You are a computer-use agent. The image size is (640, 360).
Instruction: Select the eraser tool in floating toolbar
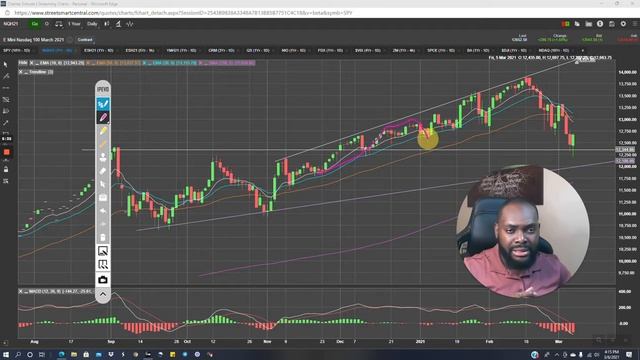(103, 171)
